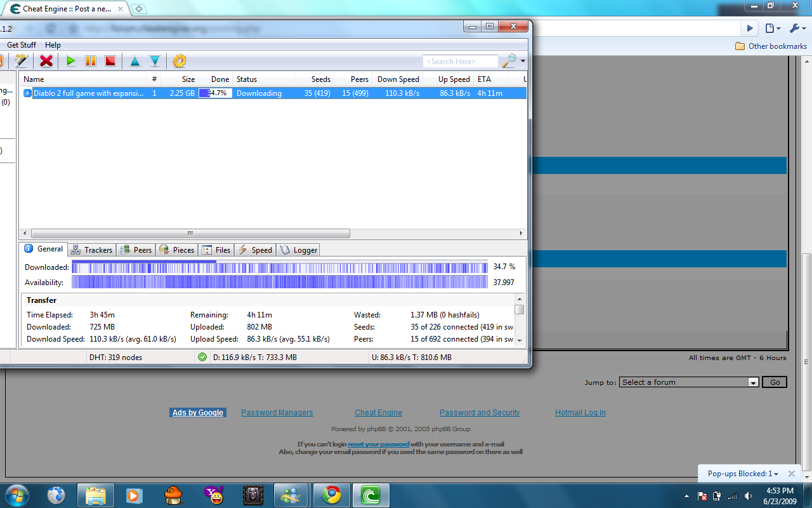The image size is (812, 508).
Task: Expand the search engine dropdown arrow
Action: click(523, 62)
